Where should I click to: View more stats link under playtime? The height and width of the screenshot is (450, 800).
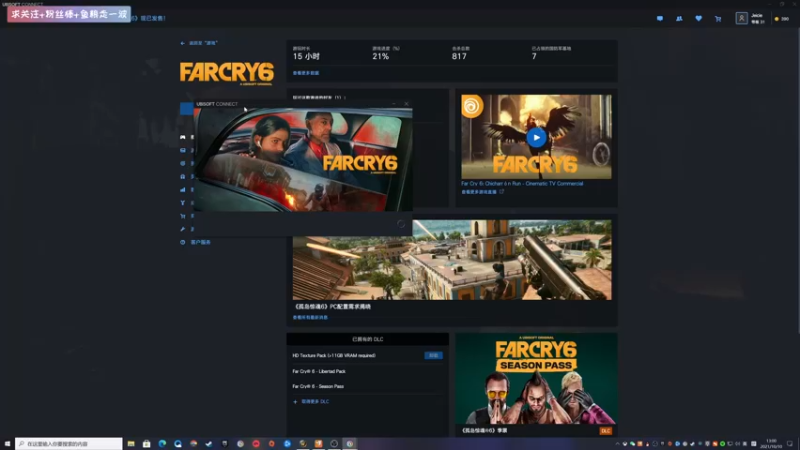(x=306, y=73)
